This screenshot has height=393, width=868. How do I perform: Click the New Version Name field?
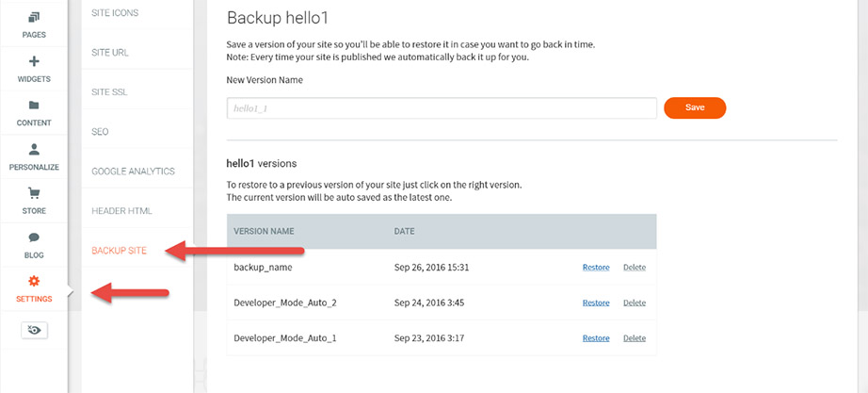442,108
